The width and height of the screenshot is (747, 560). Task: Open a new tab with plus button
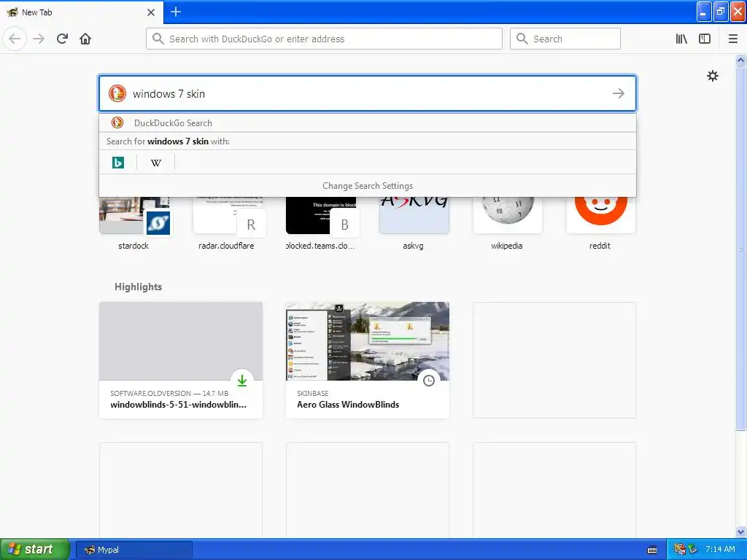point(176,12)
